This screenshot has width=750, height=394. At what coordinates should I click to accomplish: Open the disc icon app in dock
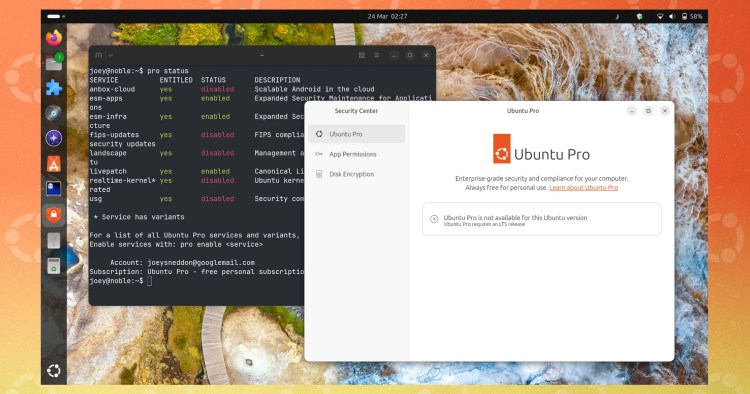click(x=54, y=113)
